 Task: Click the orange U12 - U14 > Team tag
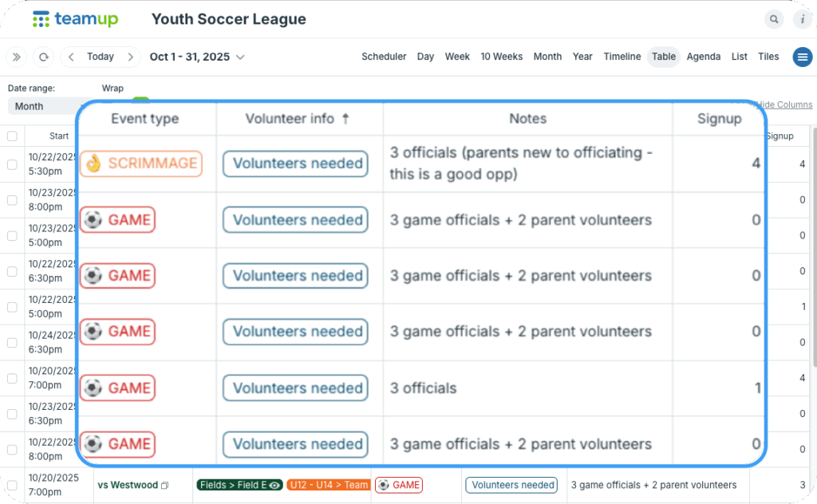[328, 485]
